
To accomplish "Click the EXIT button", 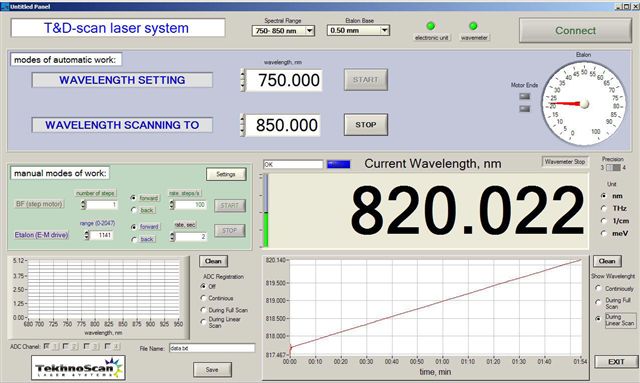I will [616, 362].
